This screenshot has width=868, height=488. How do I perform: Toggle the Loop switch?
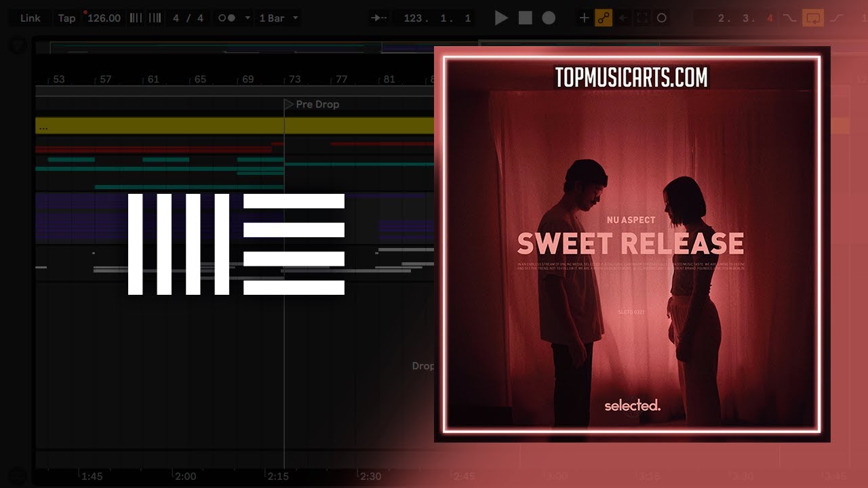point(812,18)
